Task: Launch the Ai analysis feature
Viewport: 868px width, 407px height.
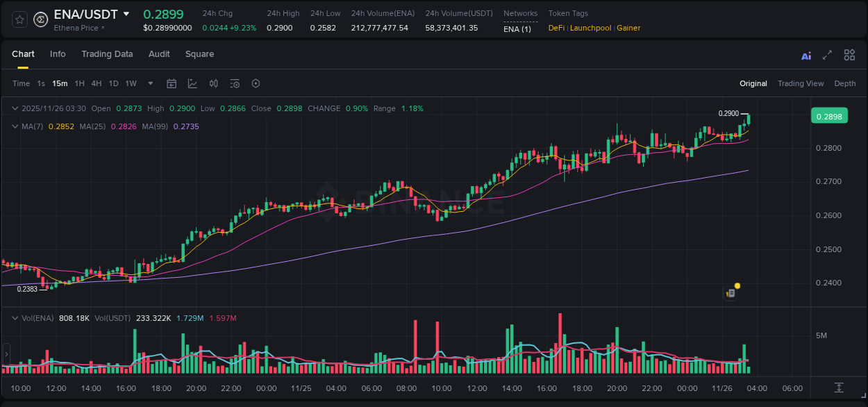Action: [806, 55]
